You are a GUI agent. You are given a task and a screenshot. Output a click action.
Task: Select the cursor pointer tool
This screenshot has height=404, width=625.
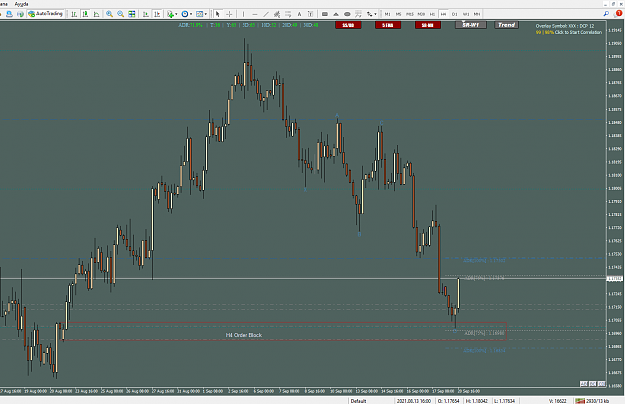pyautogui.click(x=218, y=14)
